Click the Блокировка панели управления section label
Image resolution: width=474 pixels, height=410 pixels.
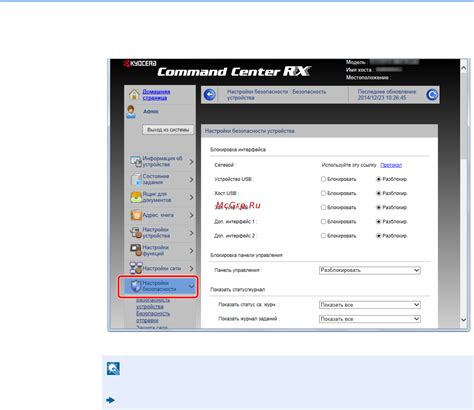click(x=246, y=255)
